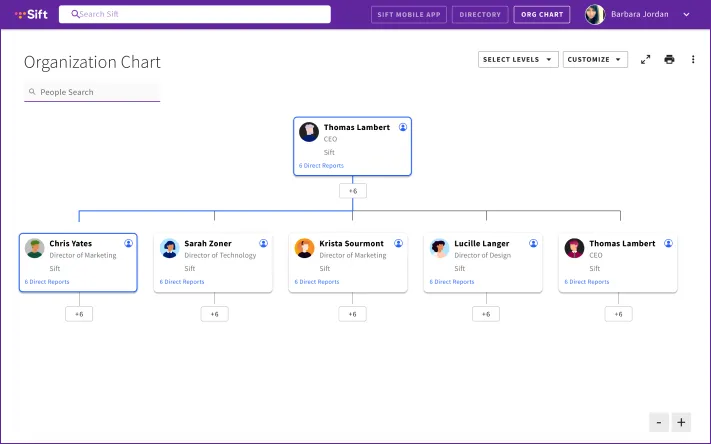Expand +6 reports under Chris Yates
Viewport: 711px width, 444px height.
click(79, 314)
